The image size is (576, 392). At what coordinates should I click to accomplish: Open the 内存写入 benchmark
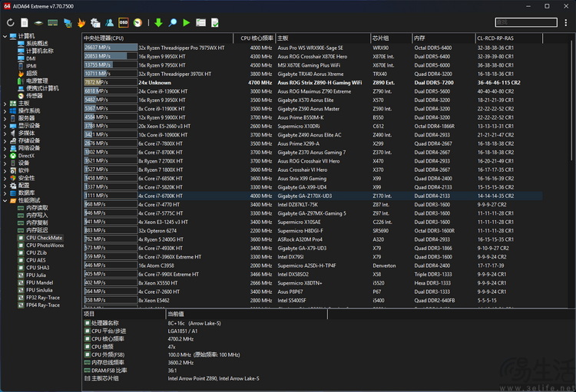pos(37,216)
